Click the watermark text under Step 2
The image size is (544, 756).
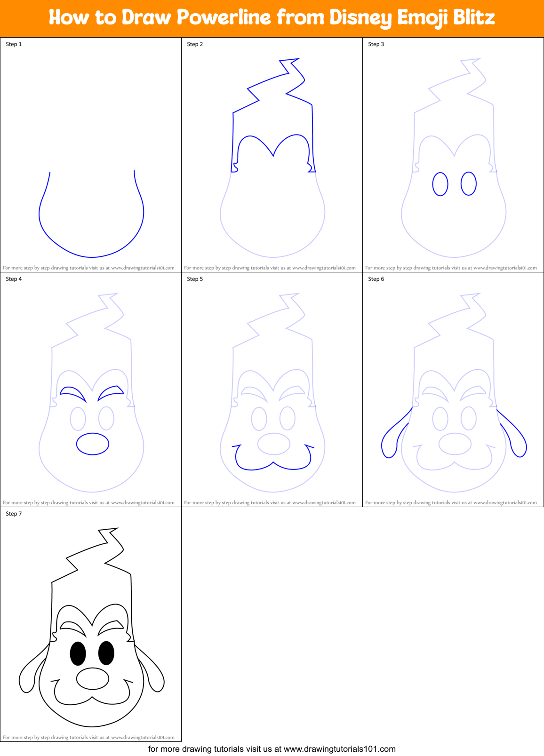pos(270,268)
